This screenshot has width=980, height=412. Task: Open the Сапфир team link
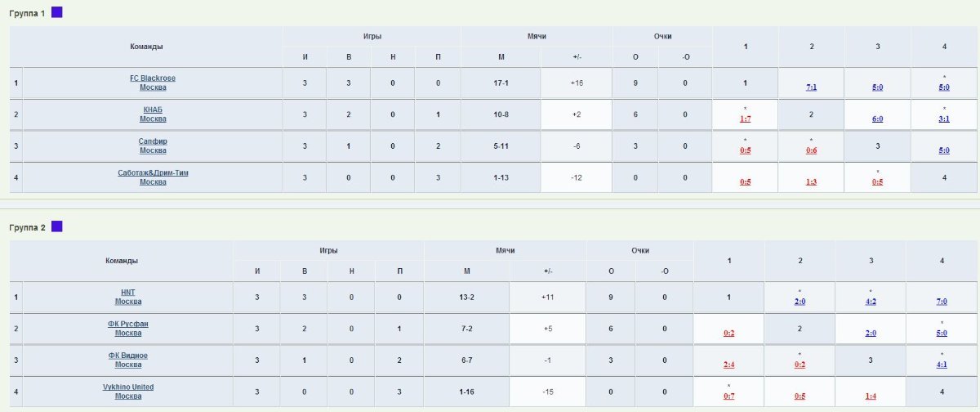click(153, 141)
